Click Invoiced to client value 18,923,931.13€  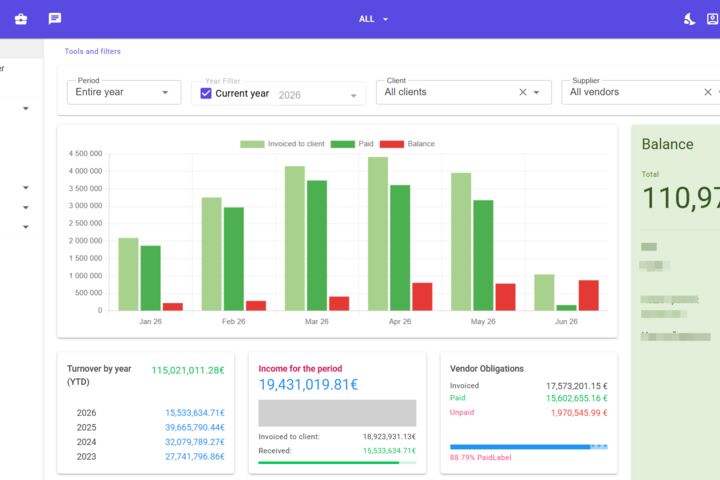click(389, 437)
